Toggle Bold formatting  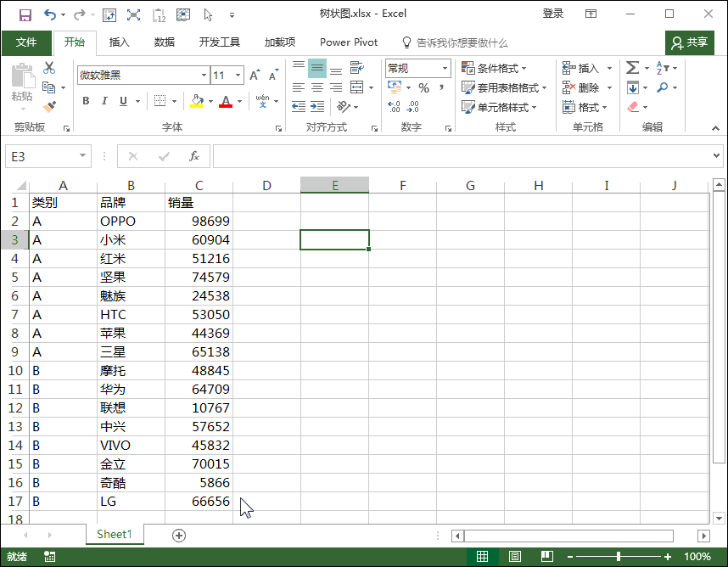click(86, 101)
